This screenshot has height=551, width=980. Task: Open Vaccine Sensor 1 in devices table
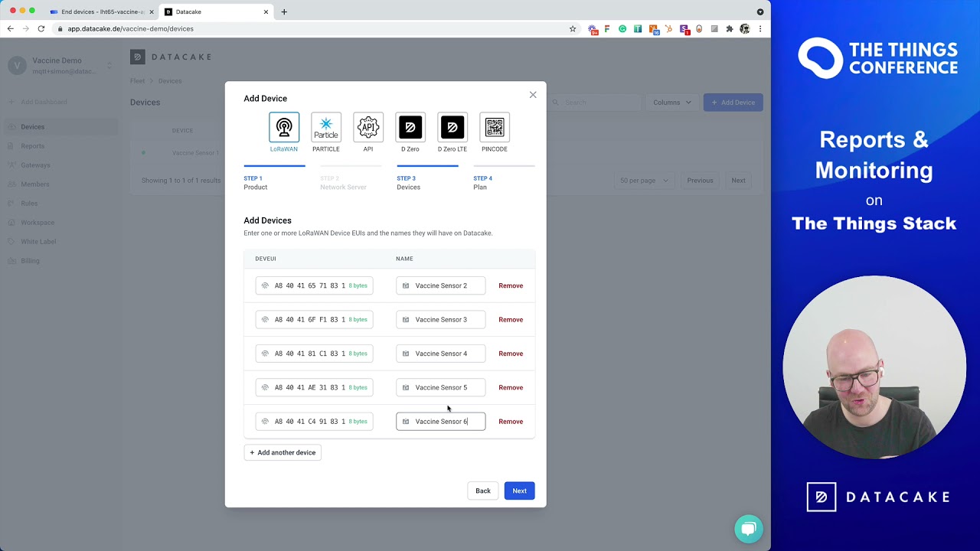pos(195,153)
